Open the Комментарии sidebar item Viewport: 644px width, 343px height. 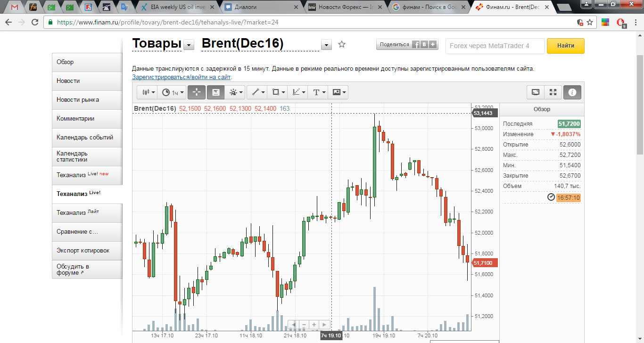(x=87, y=119)
